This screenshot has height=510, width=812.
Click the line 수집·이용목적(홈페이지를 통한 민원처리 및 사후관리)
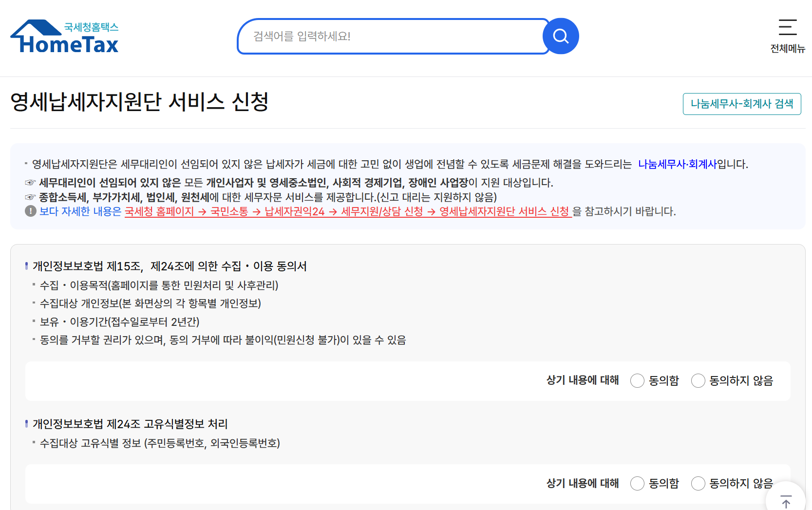(x=159, y=285)
